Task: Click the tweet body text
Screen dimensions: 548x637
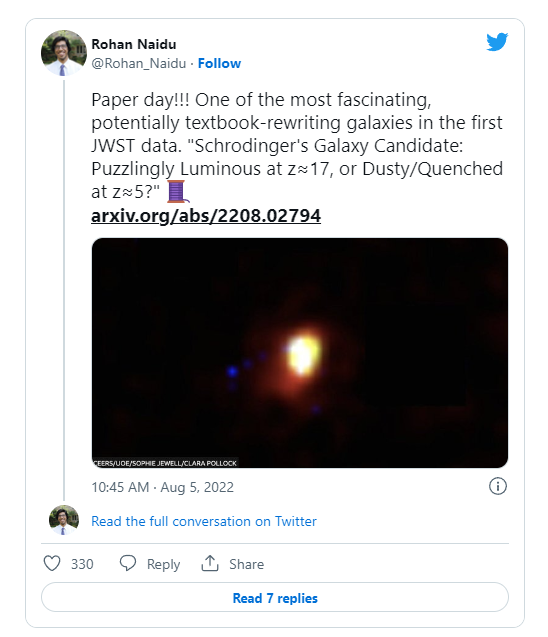Action: [297, 145]
